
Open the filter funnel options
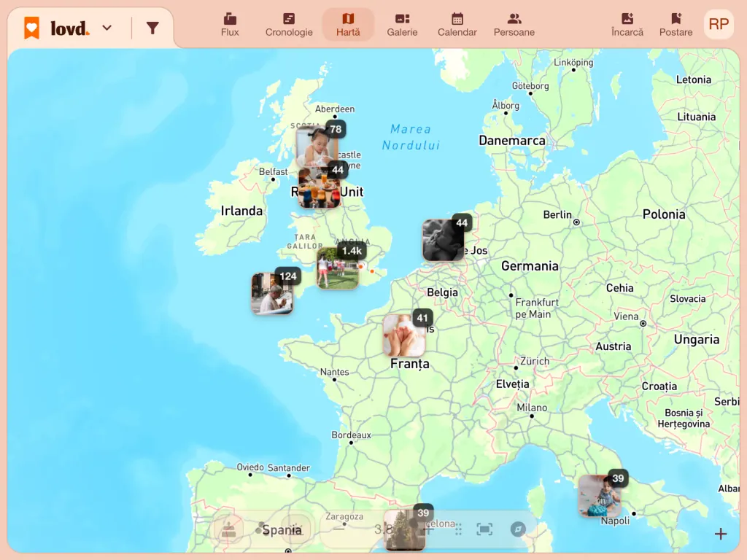152,28
